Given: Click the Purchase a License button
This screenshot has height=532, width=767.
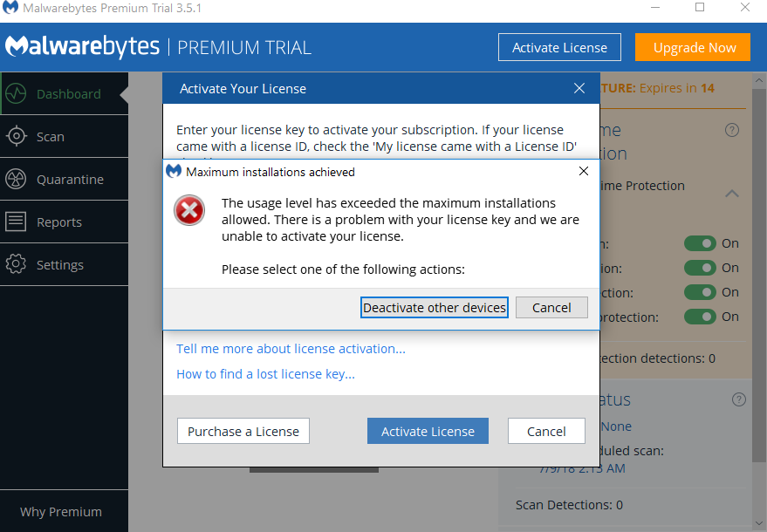Looking at the screenshot, I should [x=243, y=431].
